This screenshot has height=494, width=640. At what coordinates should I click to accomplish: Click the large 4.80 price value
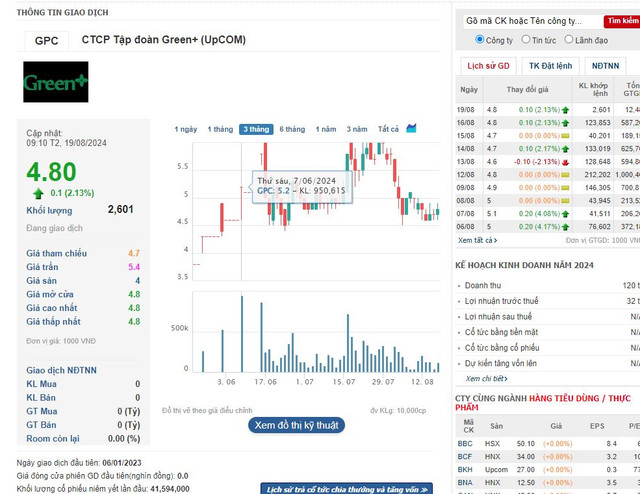tap(51, 171)
